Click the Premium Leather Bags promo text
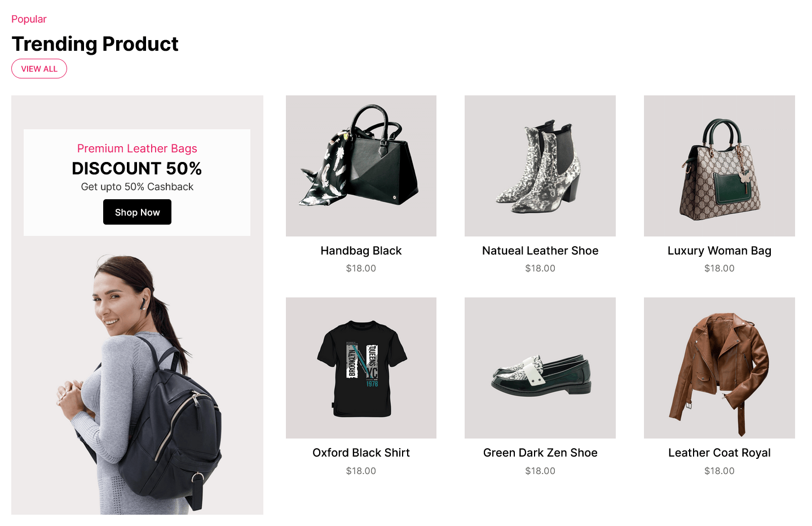The height and width of the screenshot is (526, 812). (137, 148)
